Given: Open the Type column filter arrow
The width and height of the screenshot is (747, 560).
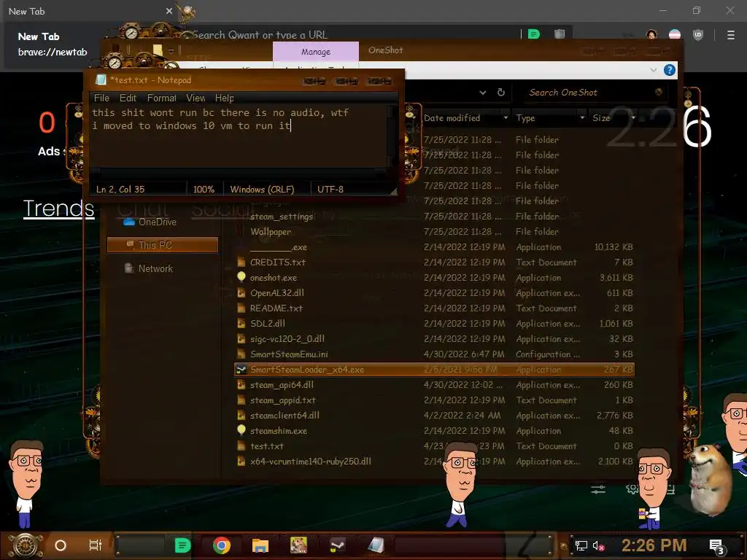Looking at the screenshot, I should (582, 117).
